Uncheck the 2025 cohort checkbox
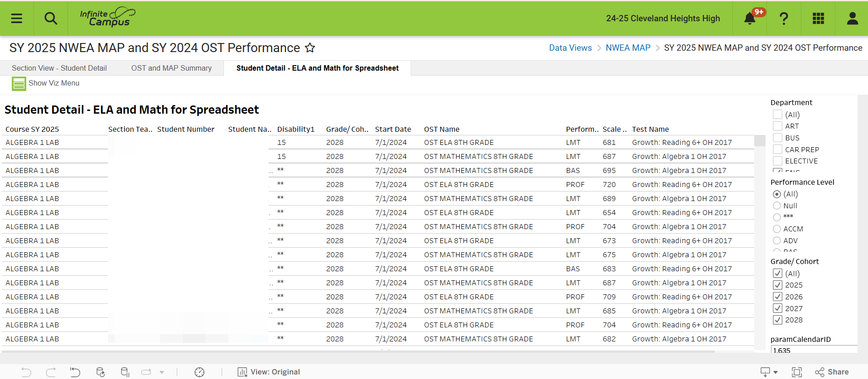The height and width of the screenshot is (379, 868). [778, 285]
